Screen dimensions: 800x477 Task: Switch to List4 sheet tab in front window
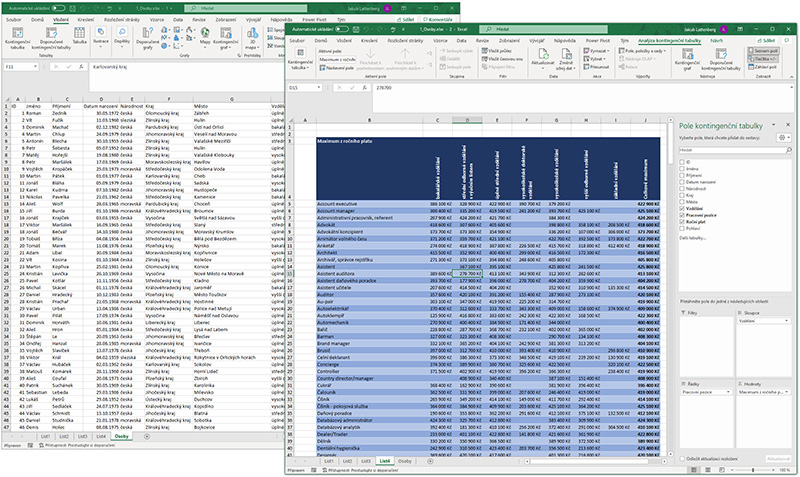click(x=384, y=461)
